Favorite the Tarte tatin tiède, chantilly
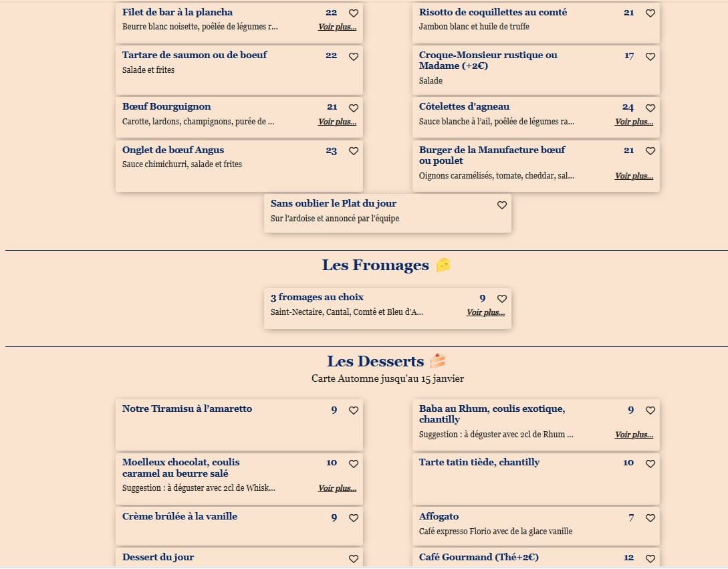Viewport: 728px width, 569px height. tap(650, 463)
